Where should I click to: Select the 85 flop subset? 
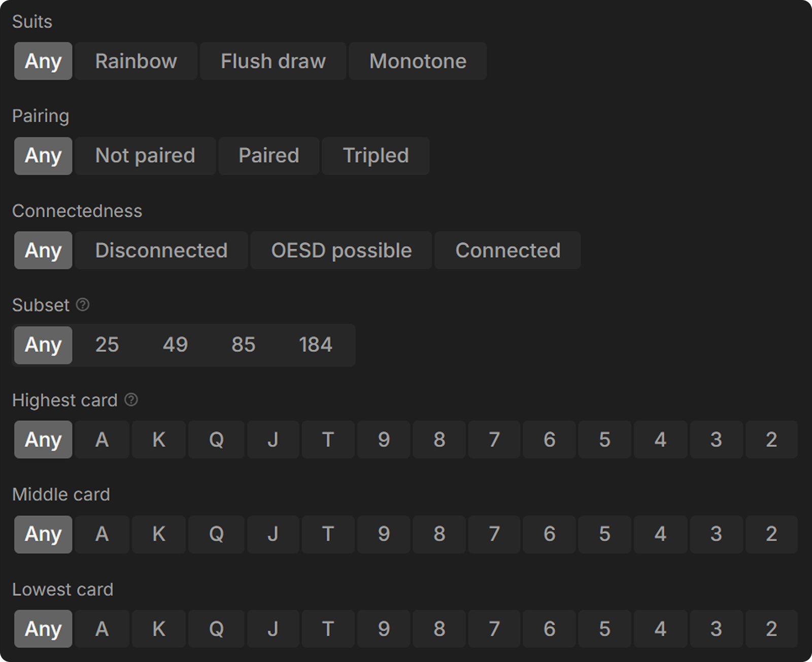[243, 345]
